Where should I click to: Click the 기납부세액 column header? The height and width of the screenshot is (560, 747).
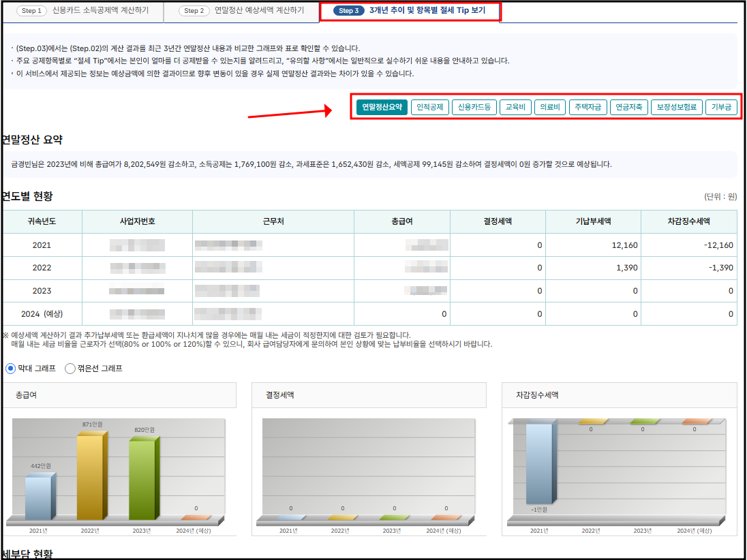click(x=593, y=221)
